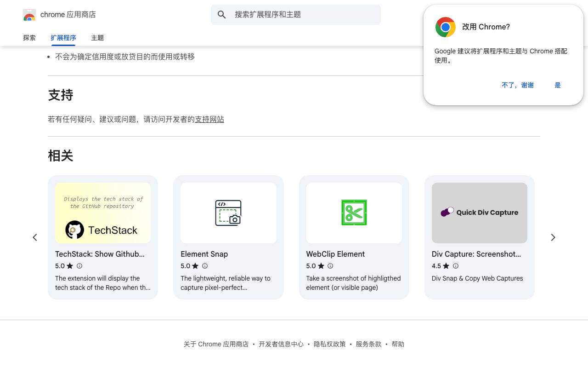588x368 pixels.
Task: Click the WebClip Element scissors icon
Action: click(x=354, y=213)
